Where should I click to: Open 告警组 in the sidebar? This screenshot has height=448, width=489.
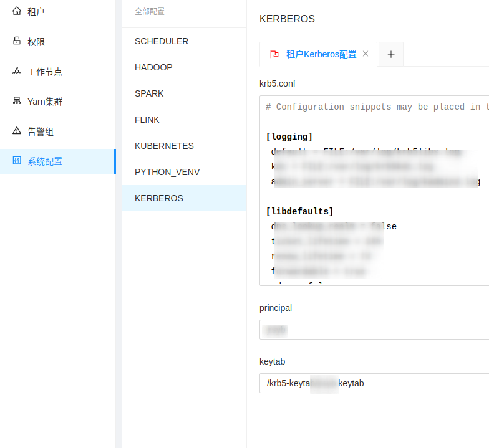click(x=57, y=131)
